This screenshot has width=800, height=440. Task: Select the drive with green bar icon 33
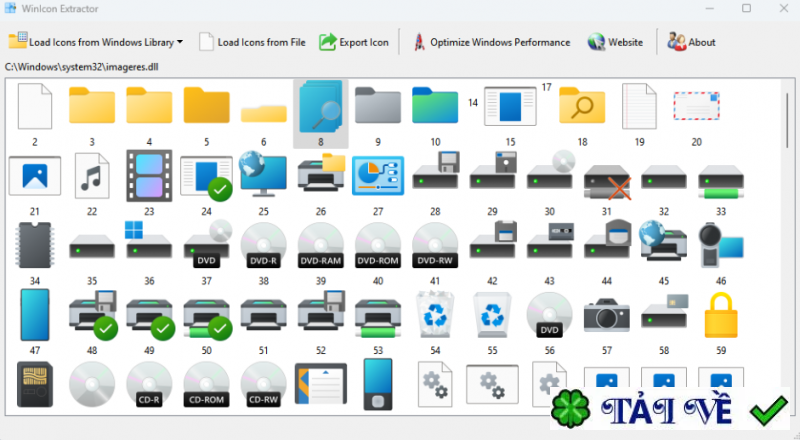coord(721,182)
